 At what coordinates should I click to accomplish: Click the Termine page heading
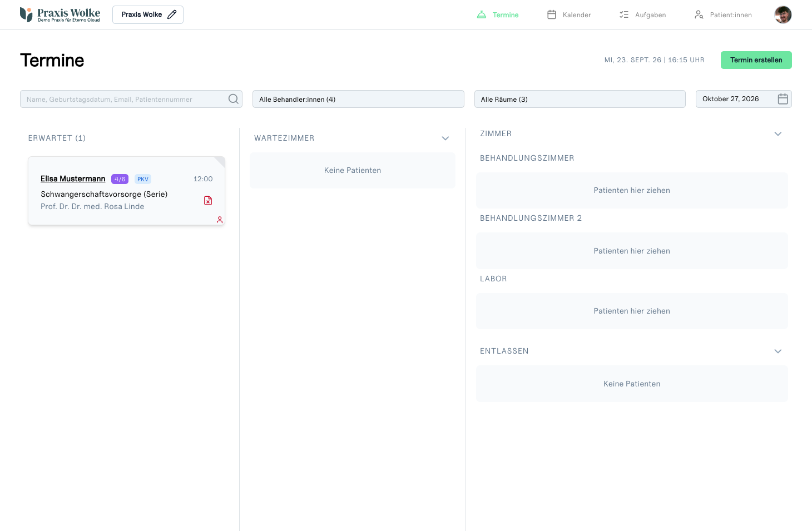point(52,60)
